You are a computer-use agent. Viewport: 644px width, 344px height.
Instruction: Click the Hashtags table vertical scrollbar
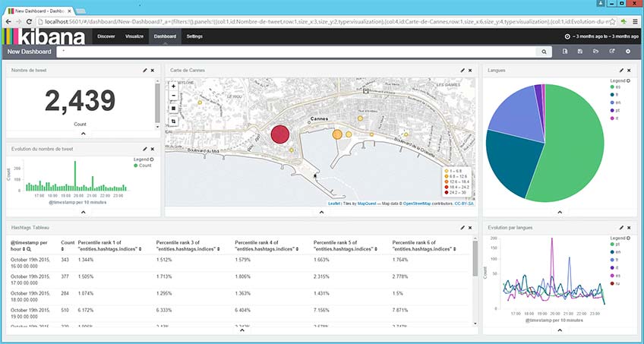click(x=475, y=259)
